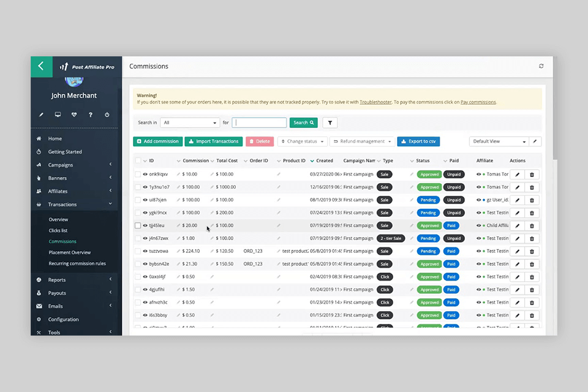This screenshot has height=392, width=588.
Task: Expand the Banners sidebar menu
Action: tap(74, 178)
